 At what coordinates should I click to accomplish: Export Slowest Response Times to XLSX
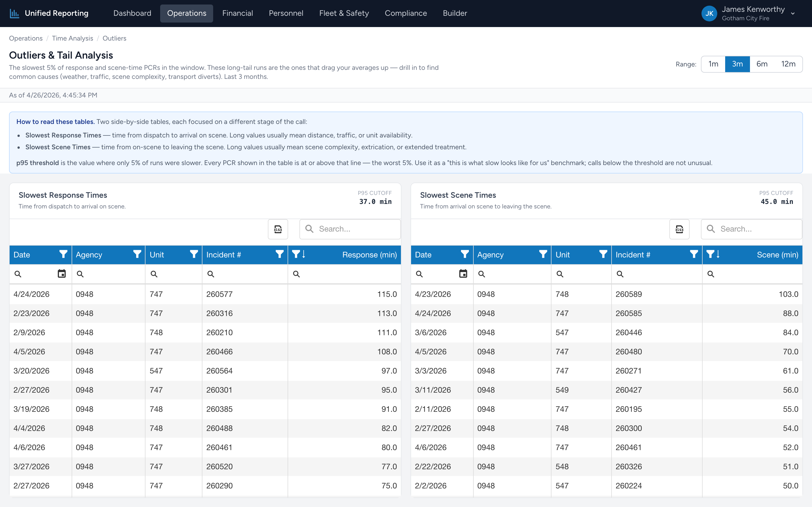point(278,229)
